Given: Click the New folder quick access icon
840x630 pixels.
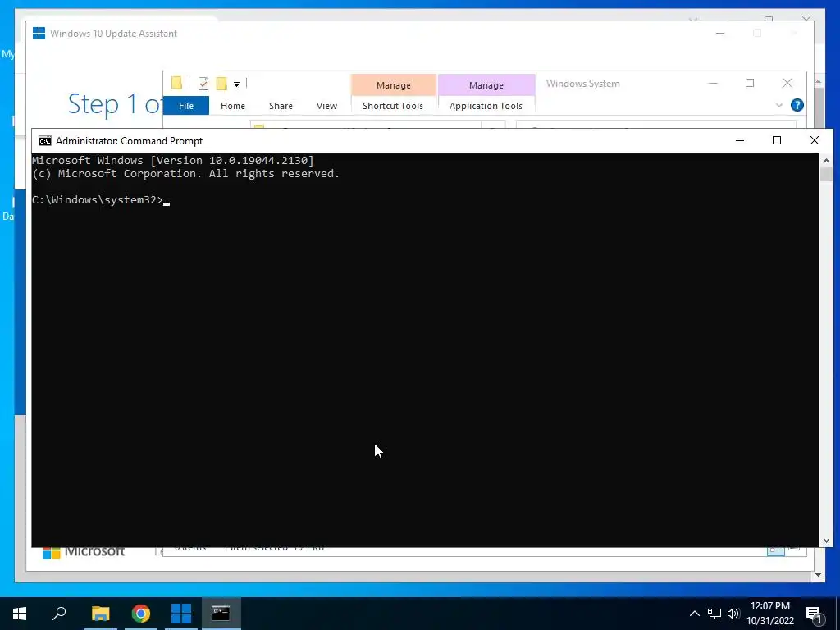Looking at the screenshot, I should click(x=221, y=83).
